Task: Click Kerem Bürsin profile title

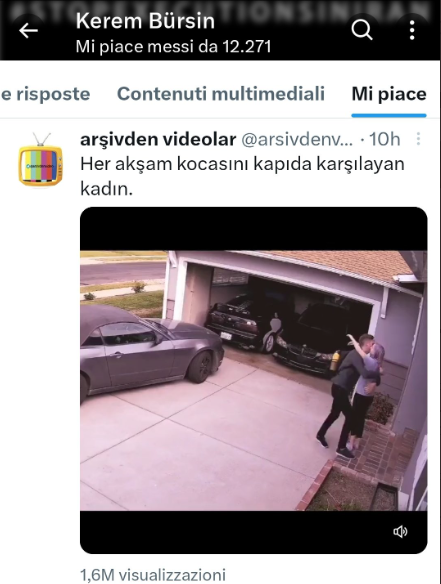Action: (145, 21)
